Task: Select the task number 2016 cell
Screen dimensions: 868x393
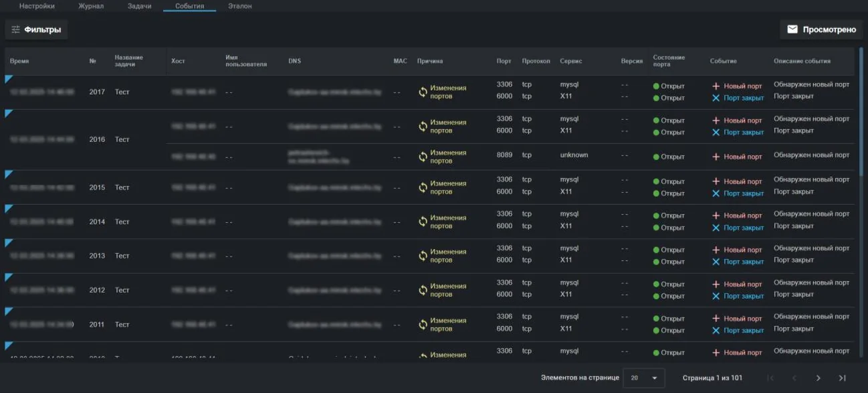Action: coord(97,140)
